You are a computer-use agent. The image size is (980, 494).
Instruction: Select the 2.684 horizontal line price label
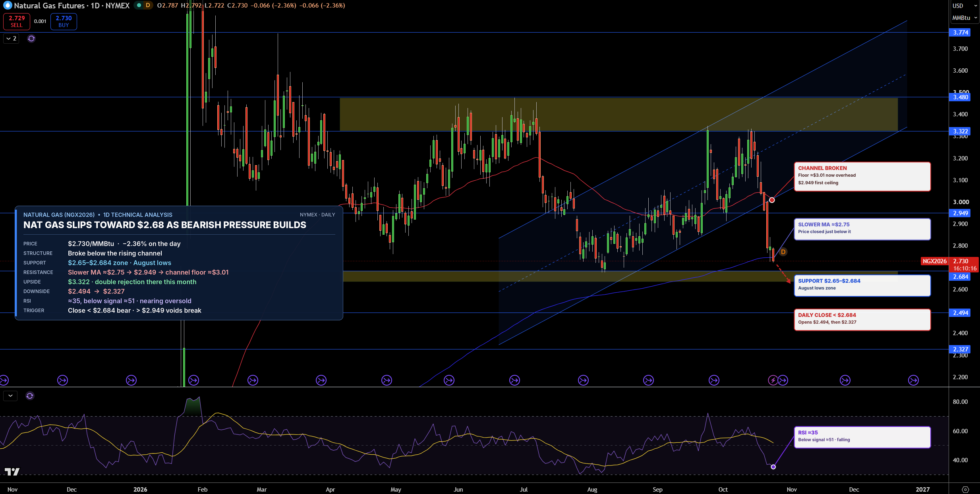(960, 277)
